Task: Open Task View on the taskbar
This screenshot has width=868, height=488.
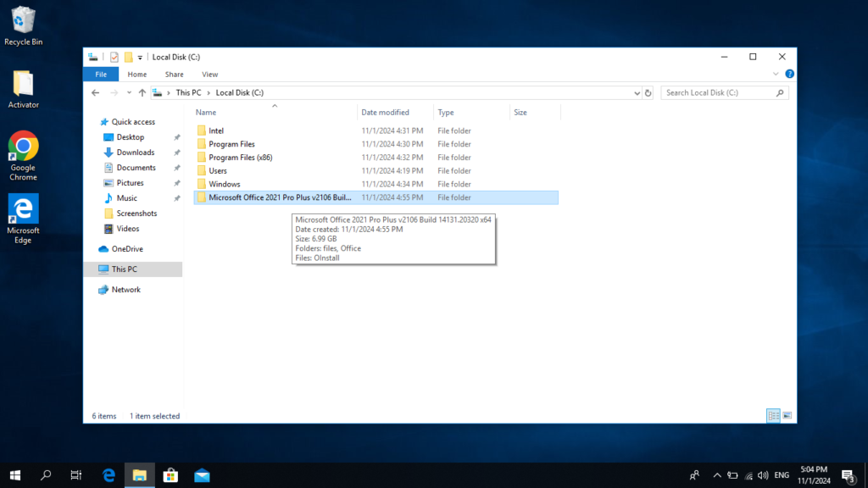Action: coord(76,475)
